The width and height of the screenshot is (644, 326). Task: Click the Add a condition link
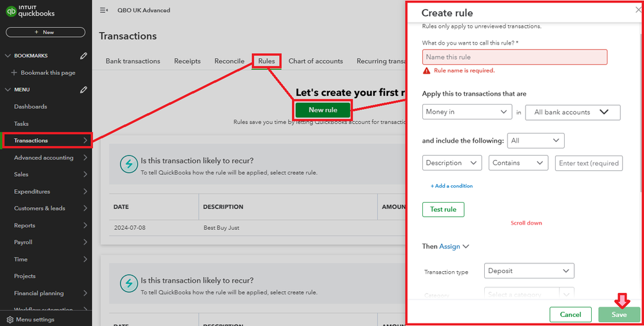[452, 186]
